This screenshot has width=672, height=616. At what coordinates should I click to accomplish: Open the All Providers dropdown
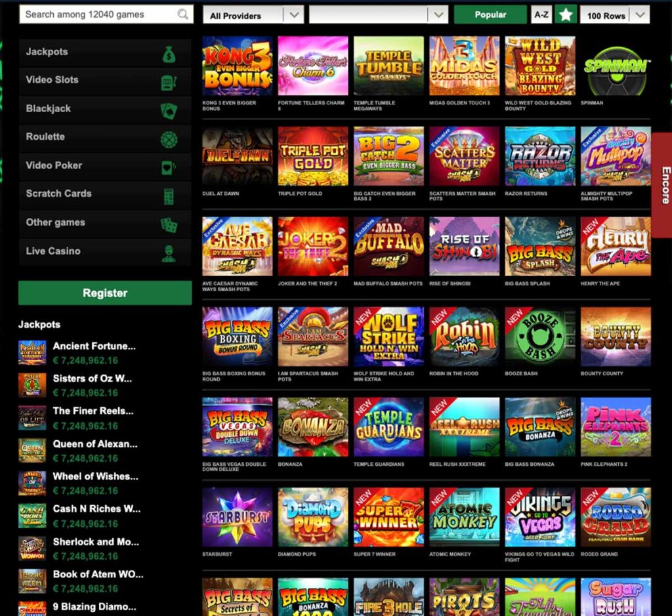253,15
